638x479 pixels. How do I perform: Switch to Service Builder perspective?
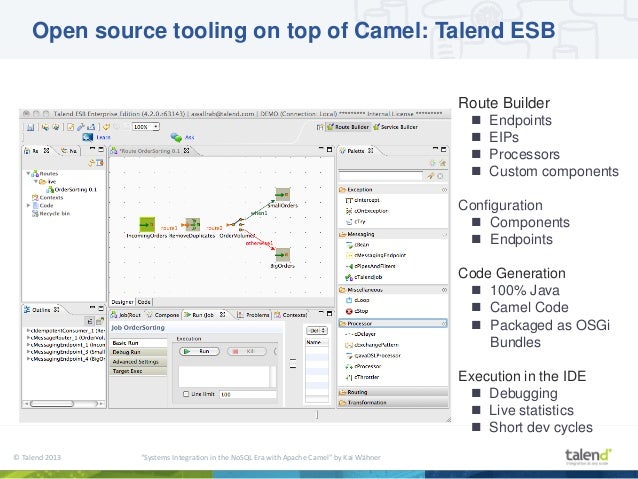tap(395, 127)
